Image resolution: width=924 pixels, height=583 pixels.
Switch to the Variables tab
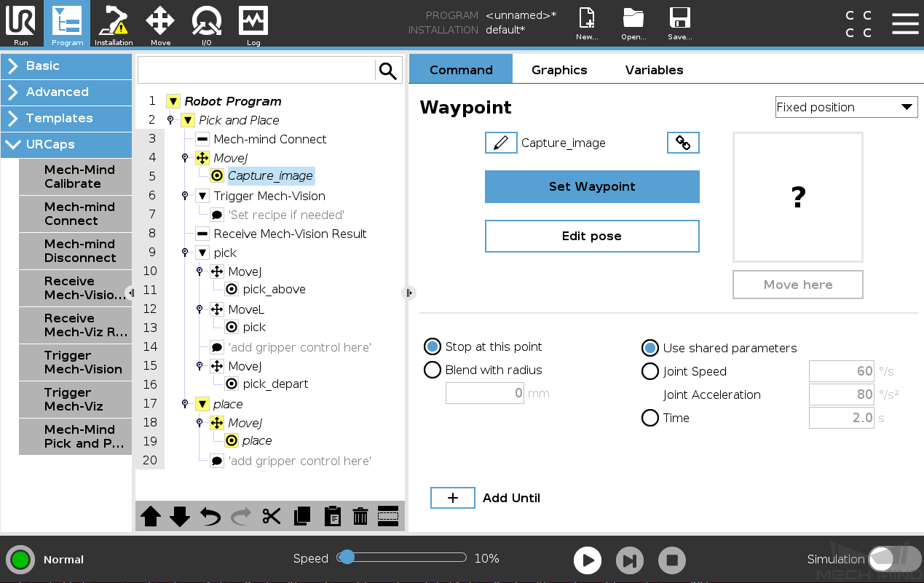tap(654, 70)
